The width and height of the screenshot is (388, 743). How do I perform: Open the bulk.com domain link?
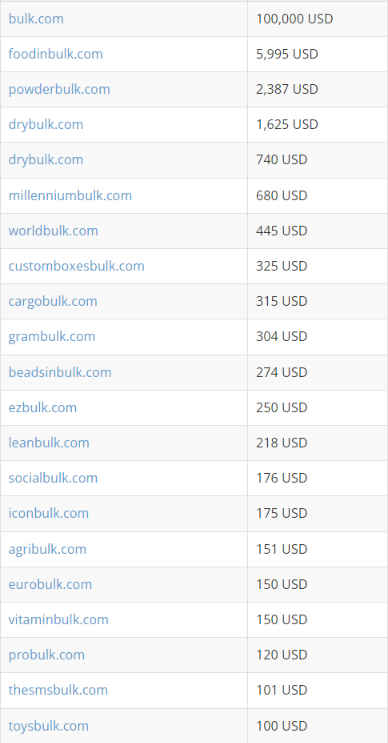(x=36, y=19)
